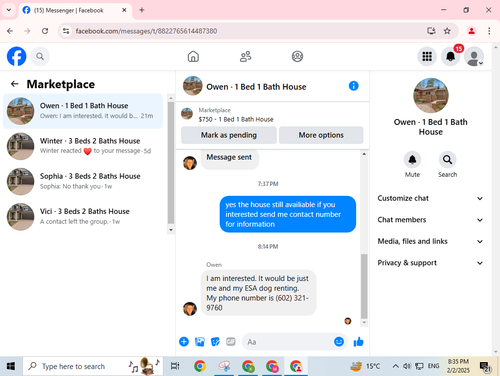This screenshot has height=376, width=500.
Task: Open the account profile avatar menu
Action: 474,56
